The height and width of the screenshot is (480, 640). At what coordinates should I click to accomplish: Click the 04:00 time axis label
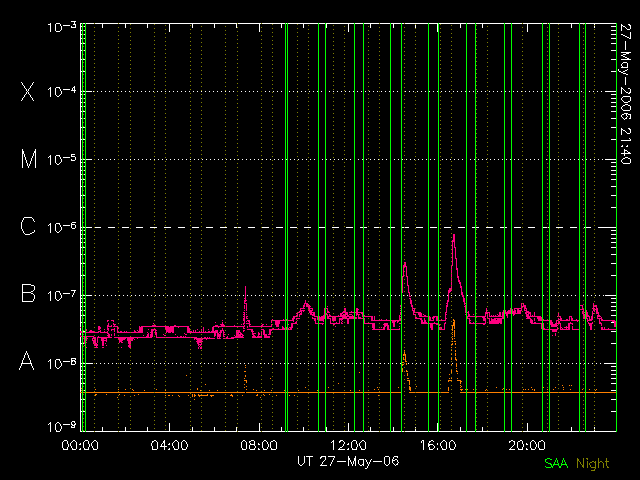coord(169,445)
